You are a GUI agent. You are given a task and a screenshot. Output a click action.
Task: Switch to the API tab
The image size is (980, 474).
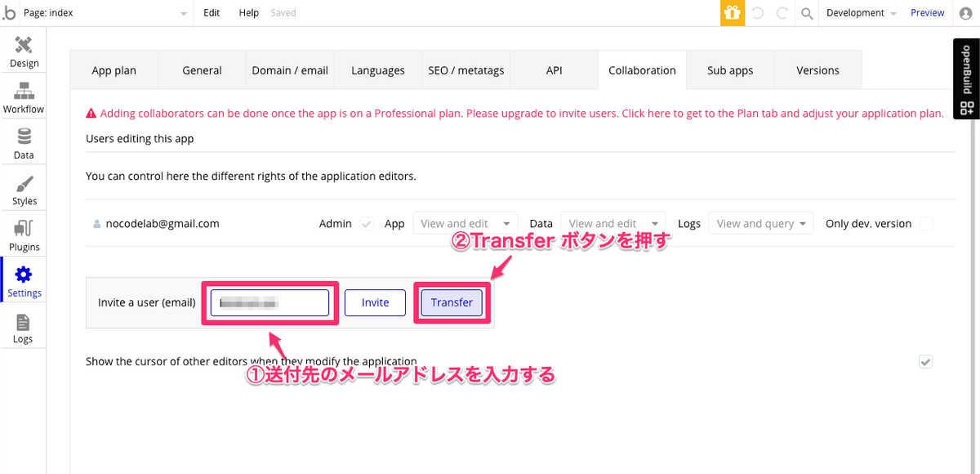555,70
